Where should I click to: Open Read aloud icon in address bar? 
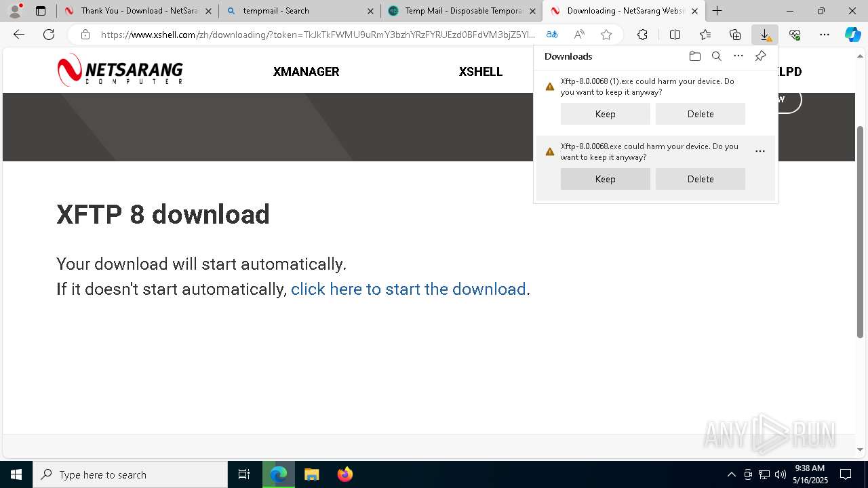(579, 35)
